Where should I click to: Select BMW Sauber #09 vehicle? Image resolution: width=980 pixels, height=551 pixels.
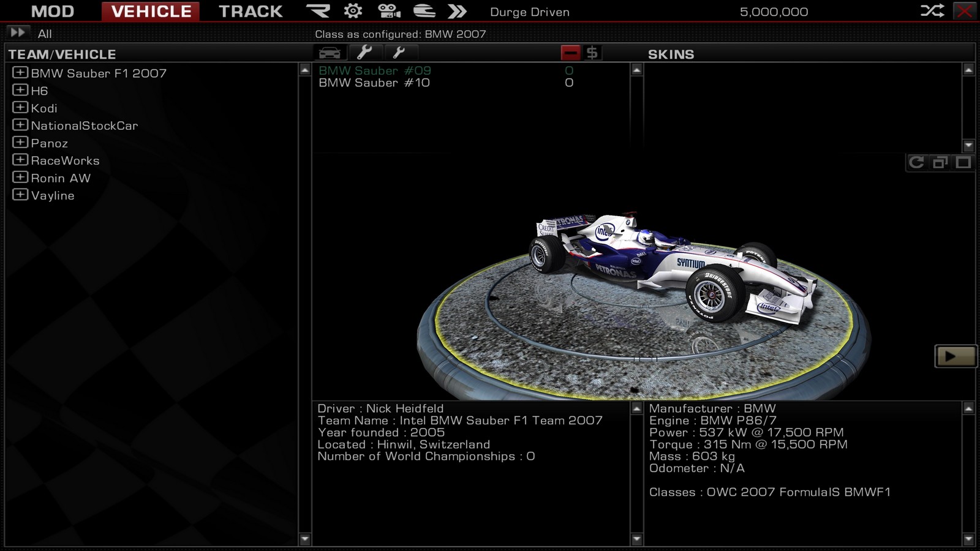click(x=375, y=70)
